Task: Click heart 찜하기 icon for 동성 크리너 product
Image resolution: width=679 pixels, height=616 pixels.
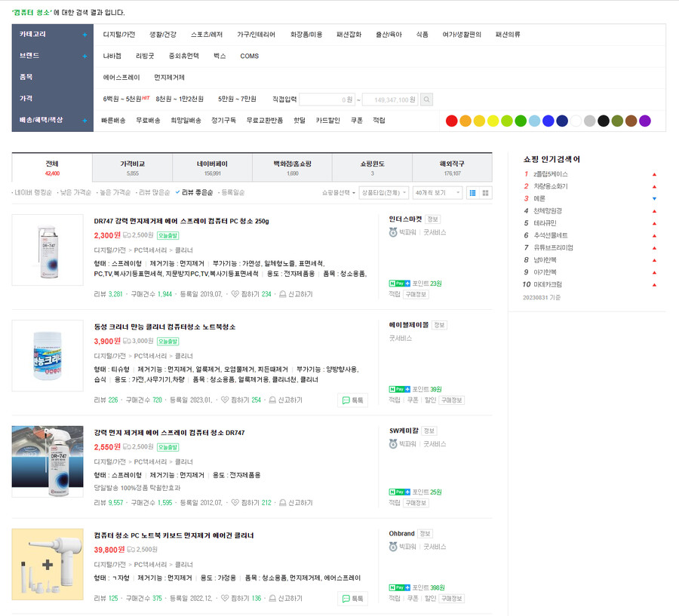Action: pos(225,400)
